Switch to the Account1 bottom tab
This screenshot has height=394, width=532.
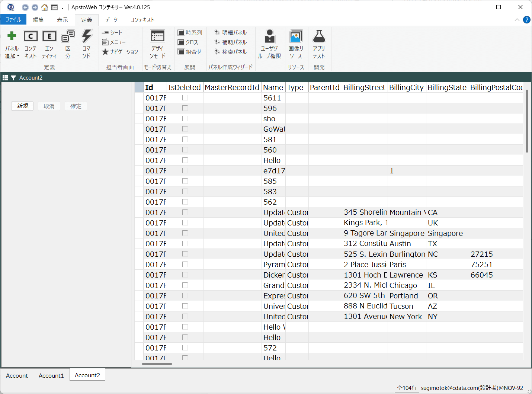click(51, 375)
